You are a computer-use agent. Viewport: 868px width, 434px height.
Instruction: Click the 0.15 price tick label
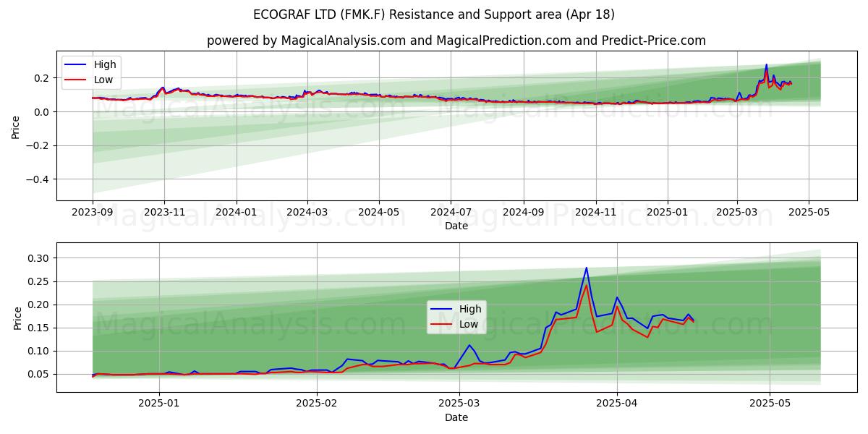coord(39,328)
